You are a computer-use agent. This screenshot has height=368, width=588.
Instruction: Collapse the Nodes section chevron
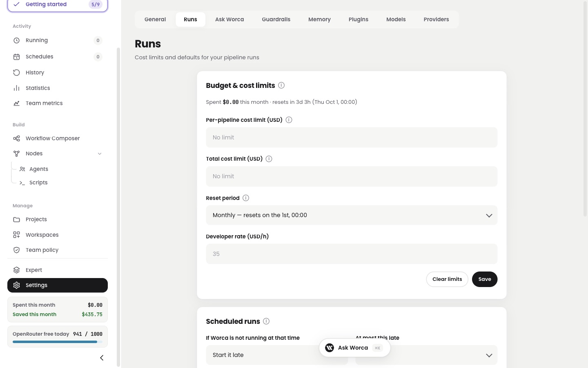[100, 154]
